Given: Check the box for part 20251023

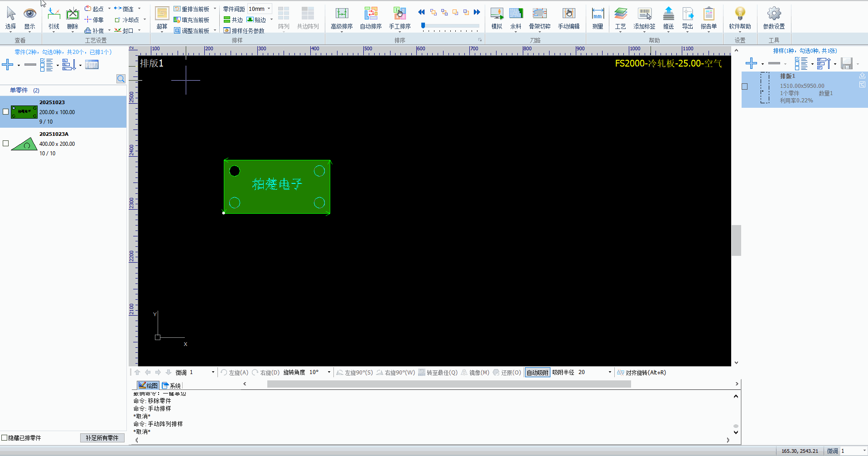Looking at the screenshot, I should pos(6,112).
